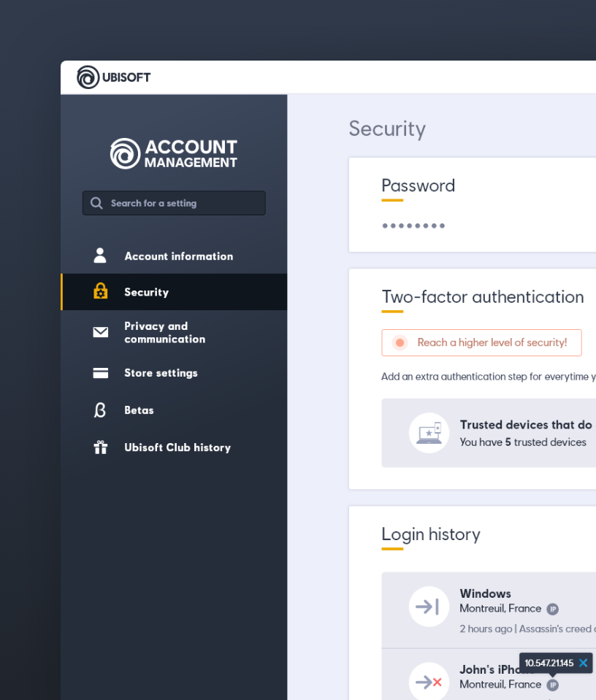Open the Betas section

pyautogui.click(x=174, y=409)
